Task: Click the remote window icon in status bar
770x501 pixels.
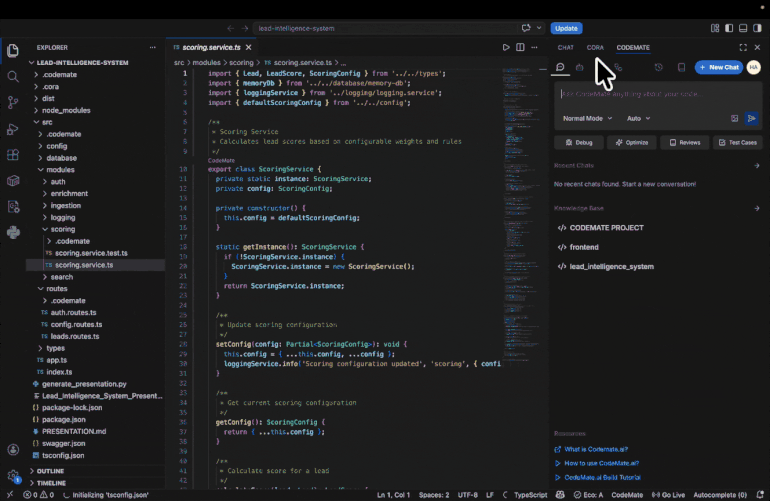Action: (10, 495)
